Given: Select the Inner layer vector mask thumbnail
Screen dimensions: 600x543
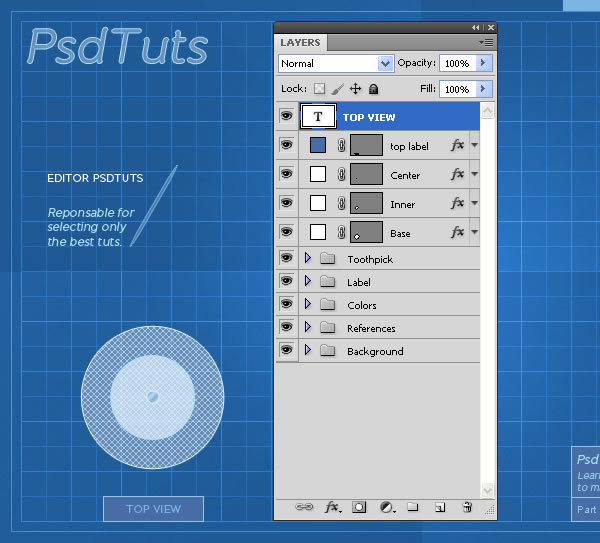Looking at the screenshot, I should click(x=366, y=203).
